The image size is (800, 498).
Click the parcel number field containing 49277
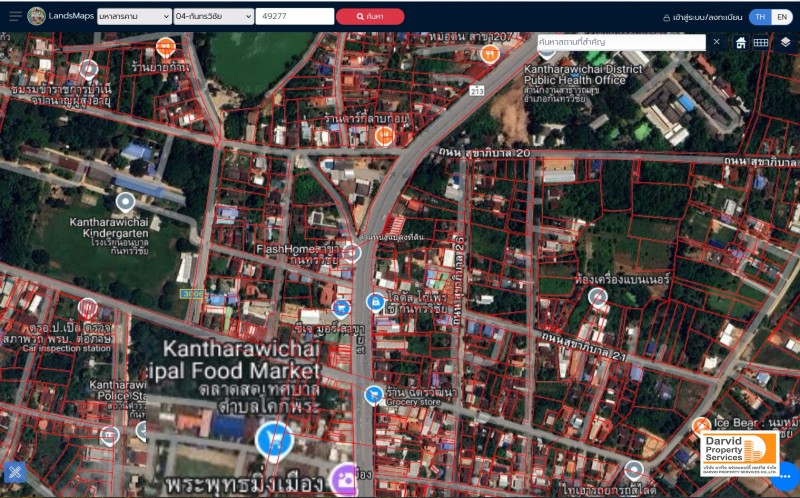pyautogui.click(x=294, y=17)
